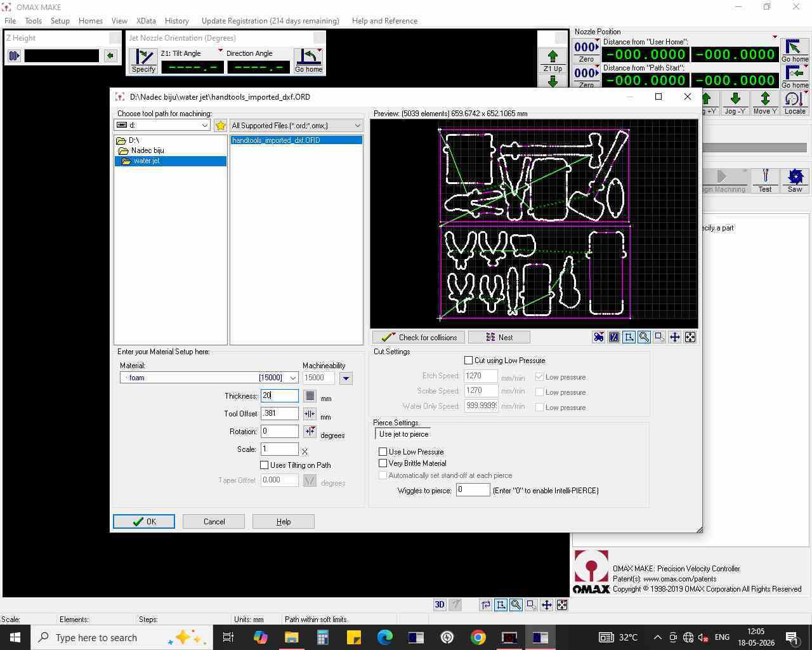Click the Cancel button
812x650 pixels.
pos(214,522)
